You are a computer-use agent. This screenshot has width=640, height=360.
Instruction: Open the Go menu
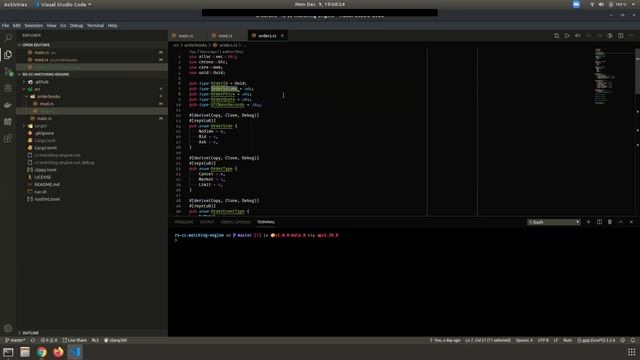coord(63,25)
